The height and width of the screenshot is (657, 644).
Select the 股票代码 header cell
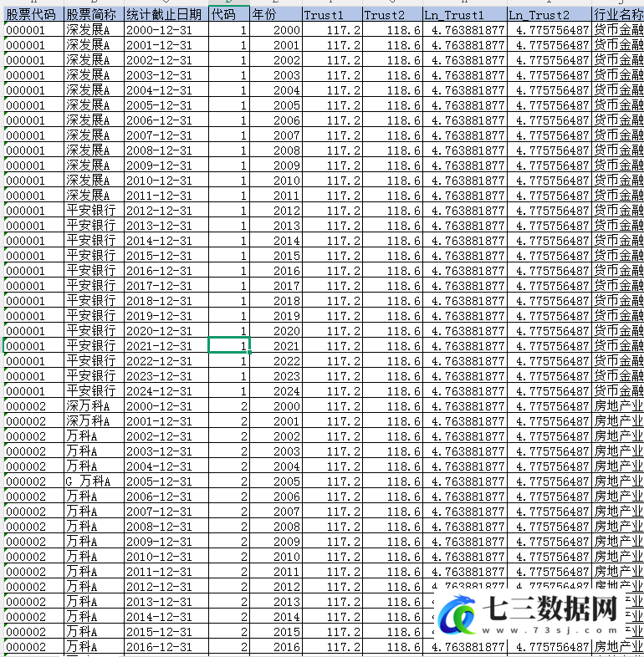(x=34, y=15)
